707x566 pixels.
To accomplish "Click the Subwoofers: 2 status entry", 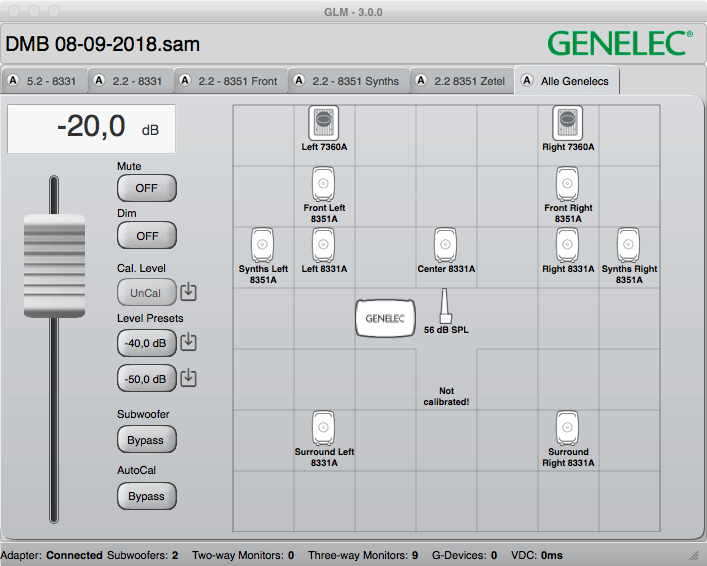I will point(142,555).
